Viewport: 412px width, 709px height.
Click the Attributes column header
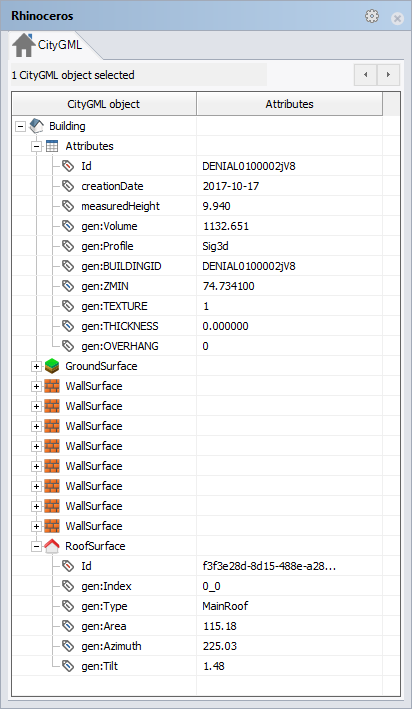(x=289, y=104)
